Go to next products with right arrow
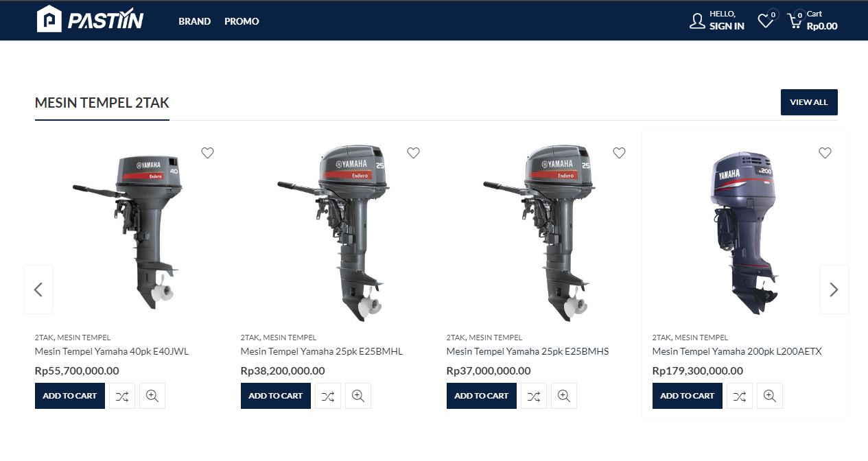 pyautogui.click(x=834, y=289)
